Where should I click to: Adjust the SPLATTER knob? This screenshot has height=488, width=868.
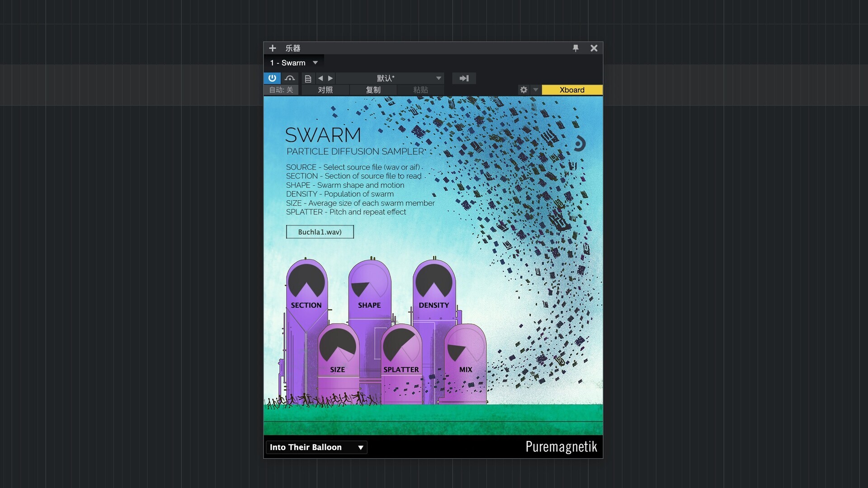pos(401,346)
